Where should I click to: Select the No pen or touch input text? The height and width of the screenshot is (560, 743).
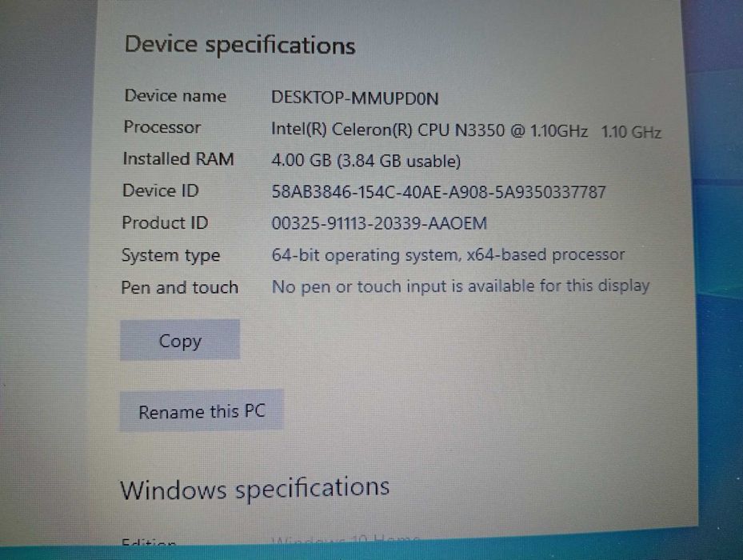point(461,286)
